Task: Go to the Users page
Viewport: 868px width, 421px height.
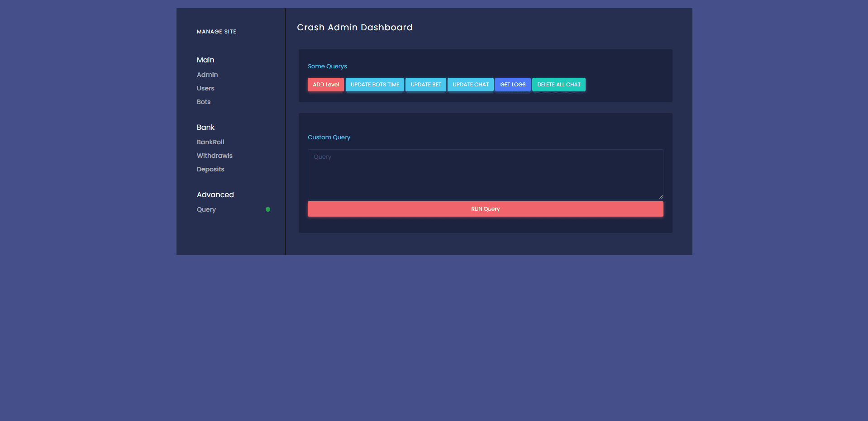Action: click(x=205, y=88)
